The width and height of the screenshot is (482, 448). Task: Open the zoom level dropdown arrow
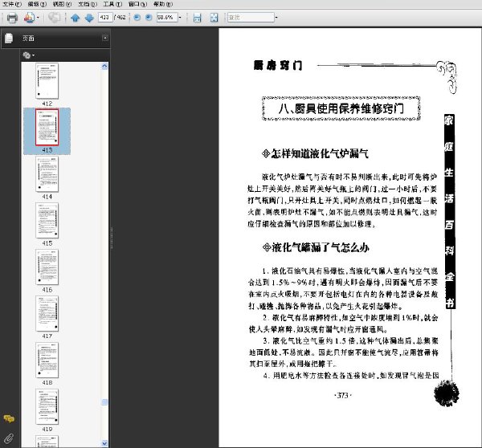click(x=180, y=18)
